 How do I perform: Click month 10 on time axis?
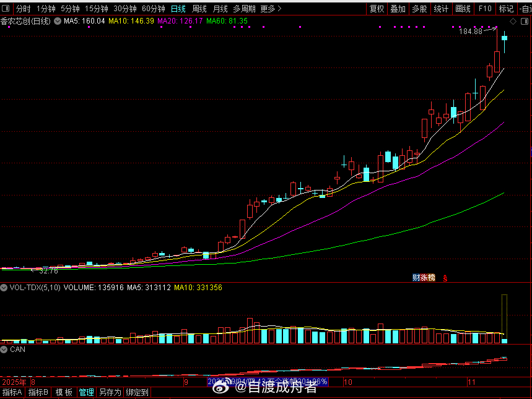click(348, 382)
